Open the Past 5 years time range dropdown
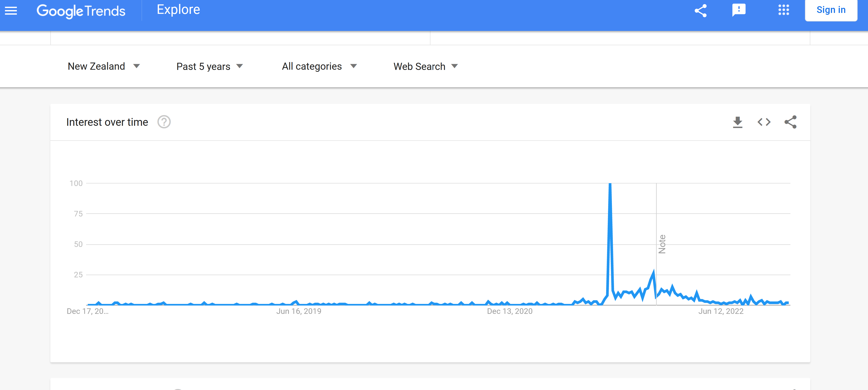The image size is (868, 390). coord(210,66)
